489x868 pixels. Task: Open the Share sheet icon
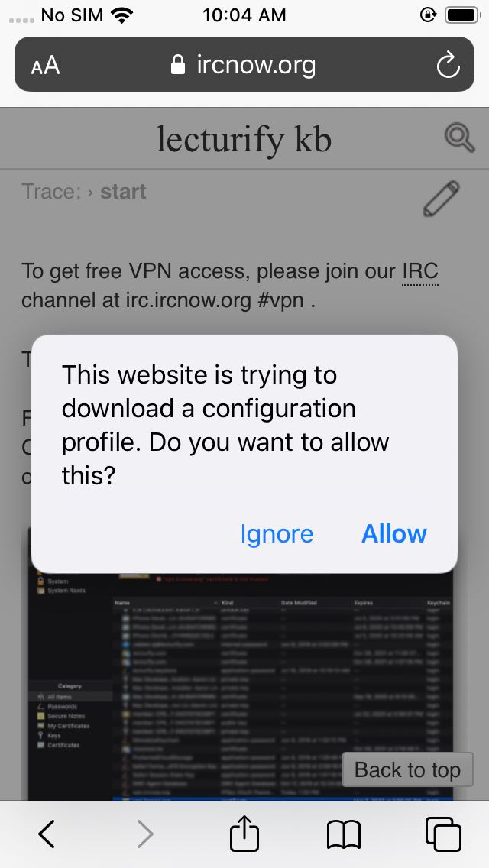coord(244,832)
